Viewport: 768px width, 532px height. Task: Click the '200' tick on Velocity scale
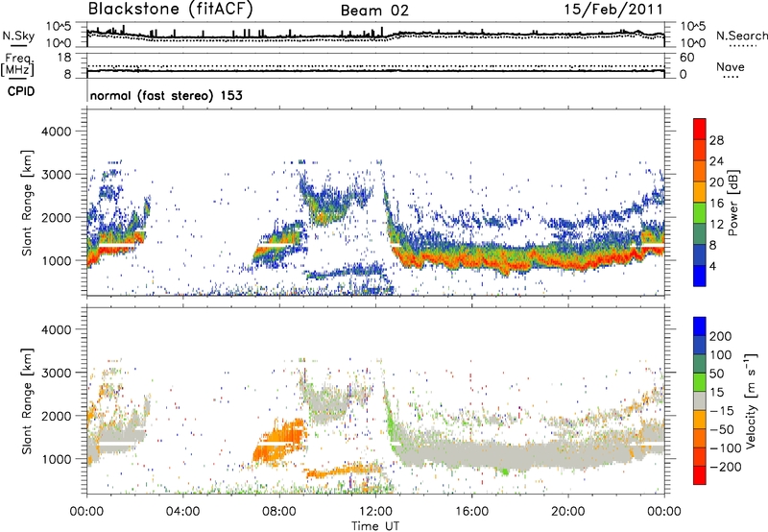(x=721, y=336)
